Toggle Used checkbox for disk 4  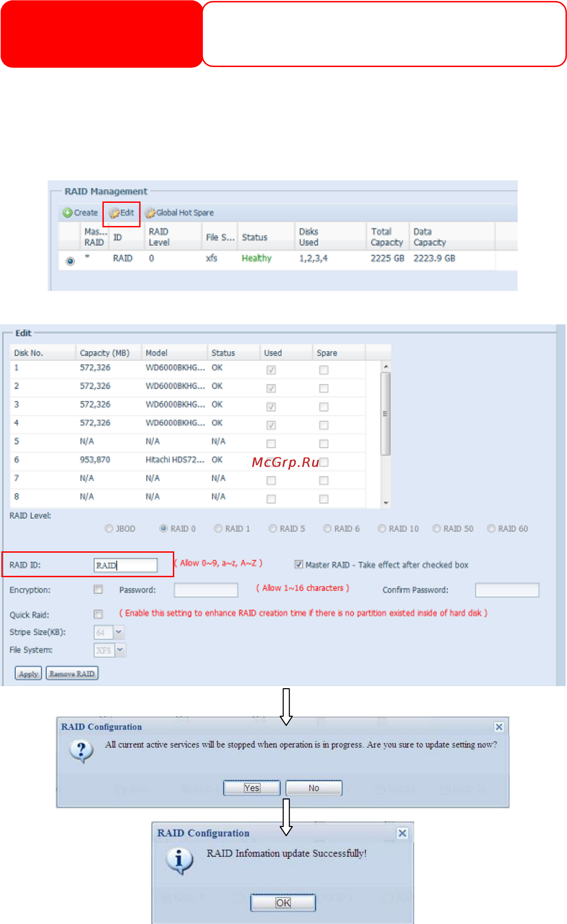(271, 425)
